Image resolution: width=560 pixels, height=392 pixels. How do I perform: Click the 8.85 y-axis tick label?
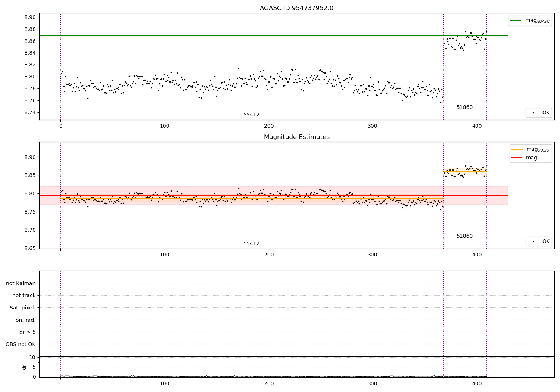(x=29, y=175)
